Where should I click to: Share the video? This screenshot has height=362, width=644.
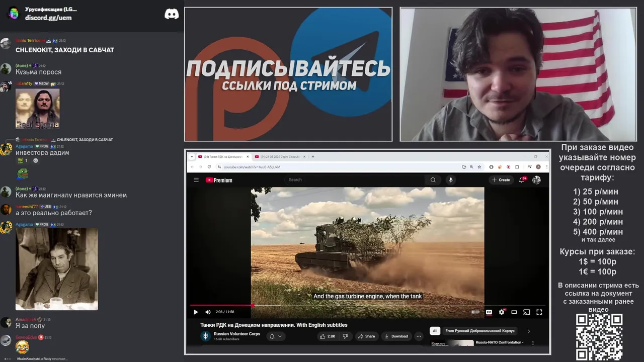pyautogui.click(x=367, y=336)
